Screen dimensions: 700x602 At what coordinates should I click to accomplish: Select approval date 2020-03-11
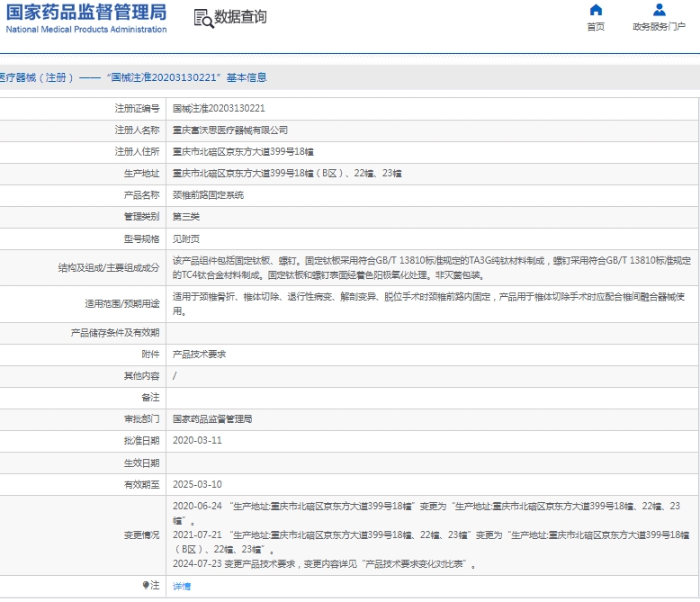197,441
